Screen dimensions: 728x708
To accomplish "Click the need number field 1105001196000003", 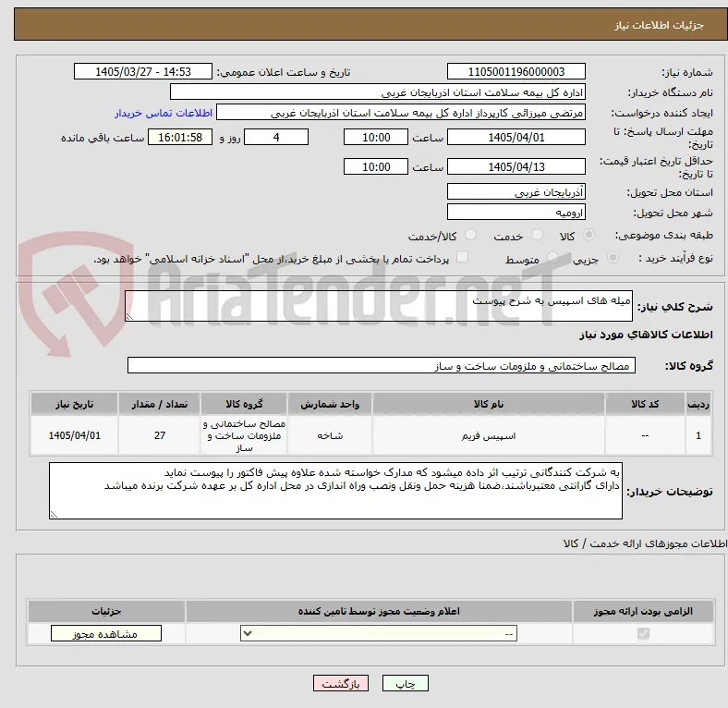I will 516,71.
